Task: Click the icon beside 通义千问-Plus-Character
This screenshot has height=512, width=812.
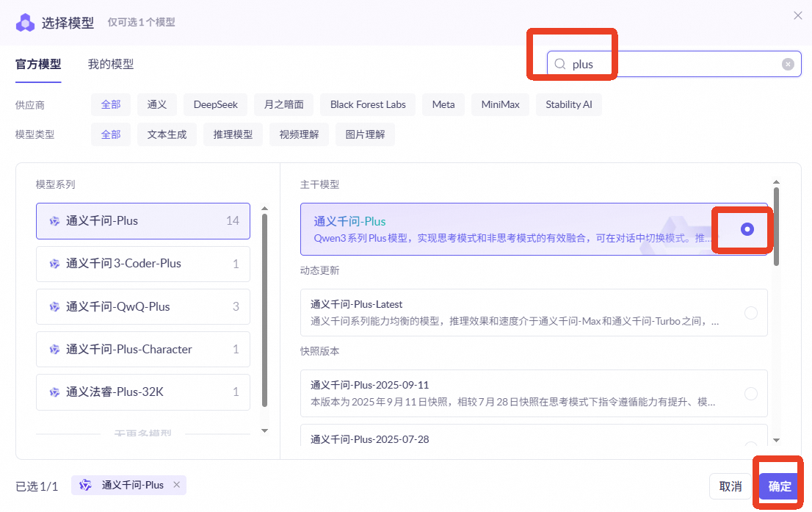Action: [x=54, y=350]
